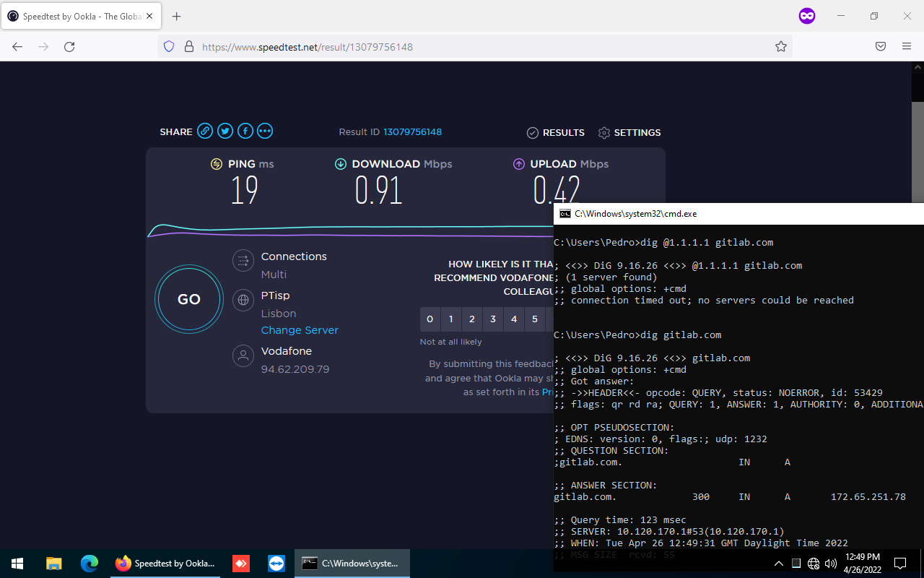Open Firefox from the taskbar

[x=124, y=563]
